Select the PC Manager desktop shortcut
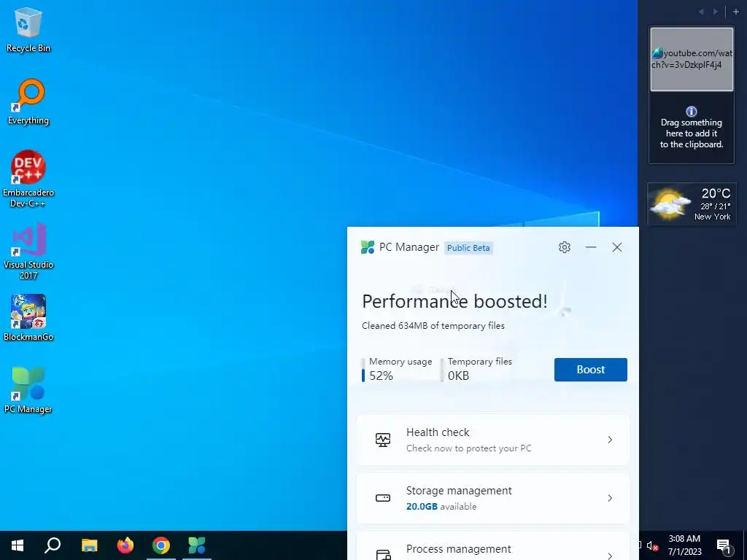 click(x=28, y=390)
